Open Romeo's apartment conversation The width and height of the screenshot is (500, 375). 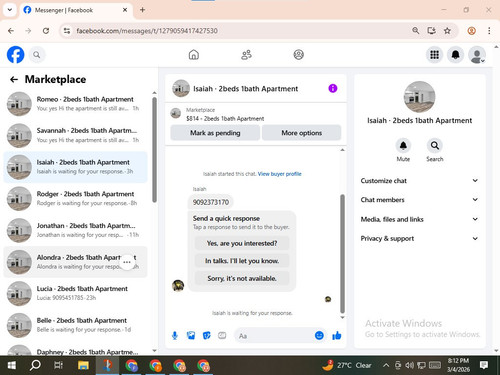pyautogui.click(x=75, y=104)
